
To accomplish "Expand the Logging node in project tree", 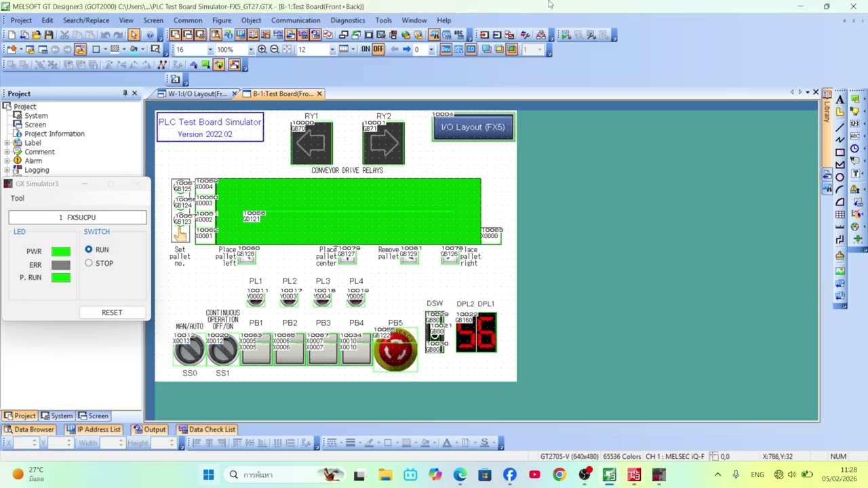I will tap(7, 170).
